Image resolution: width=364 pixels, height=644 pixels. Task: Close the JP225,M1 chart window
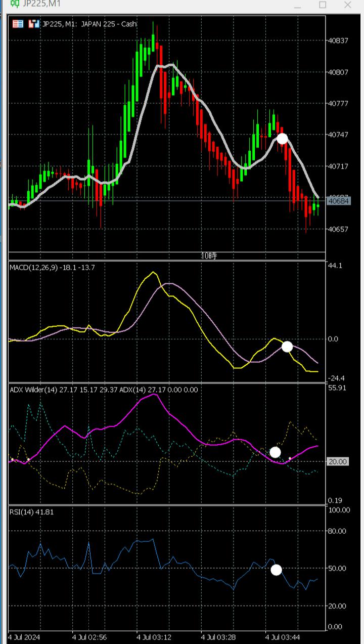(x=347, y=5)
